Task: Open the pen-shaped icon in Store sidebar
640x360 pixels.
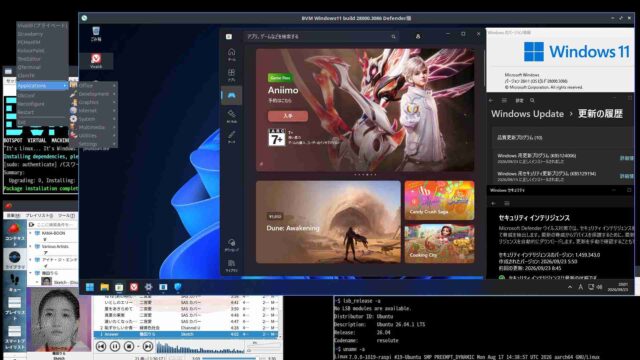Action: (x=231, y=136)
